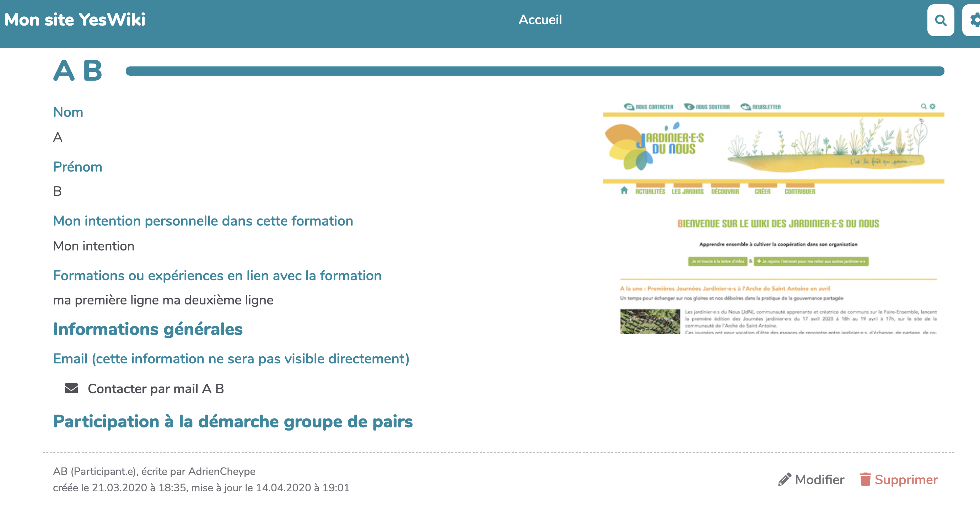Click the Mon intention personnelle label
Viewport: 980px width, 508px height.
203,221
